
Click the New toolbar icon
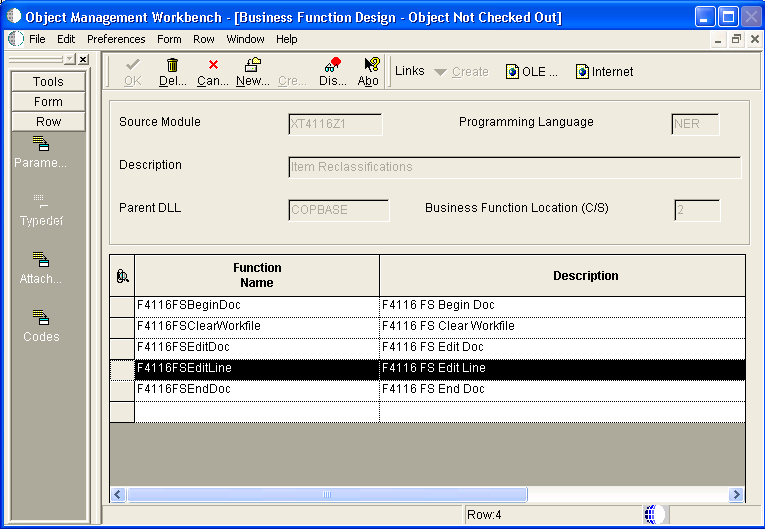click(x=253, y=65)
